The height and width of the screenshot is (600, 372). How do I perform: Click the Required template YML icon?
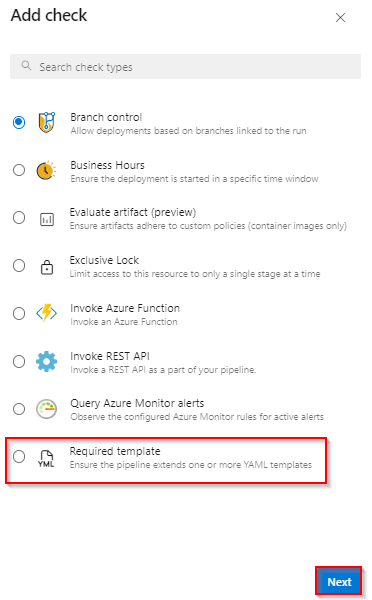pos(46,458)
